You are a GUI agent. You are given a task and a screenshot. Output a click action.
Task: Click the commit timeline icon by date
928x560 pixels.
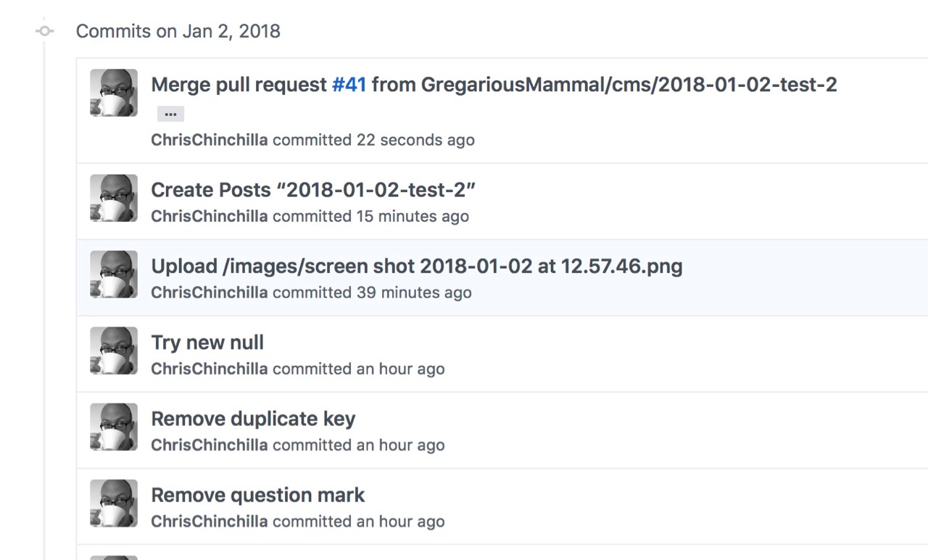(x=45, y=31)
